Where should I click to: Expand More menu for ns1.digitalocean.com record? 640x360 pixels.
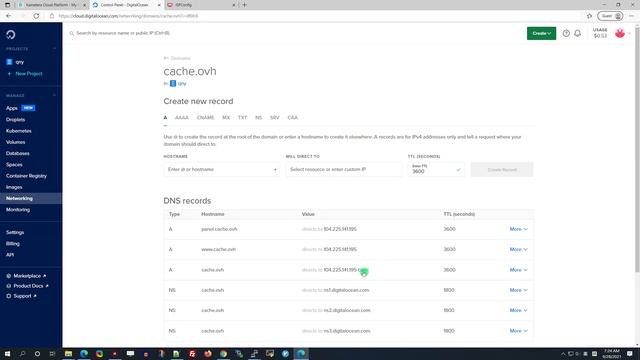coord(518,290)
